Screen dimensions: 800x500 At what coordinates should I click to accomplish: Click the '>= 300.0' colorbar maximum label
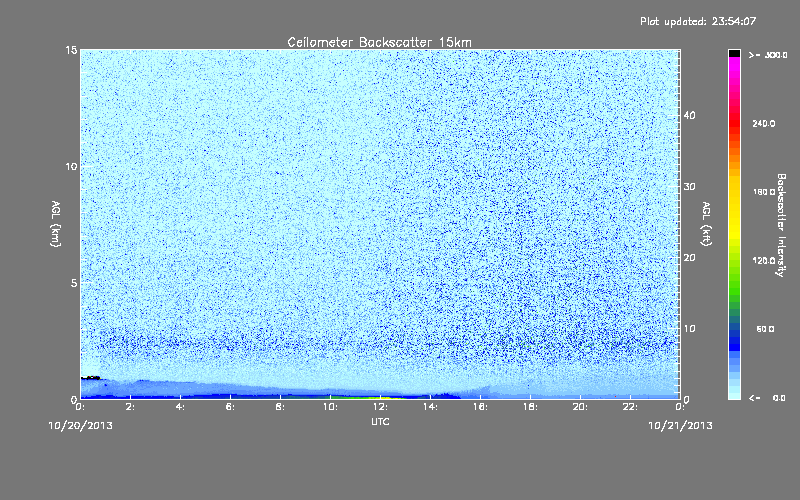click(x=768, y=55)
